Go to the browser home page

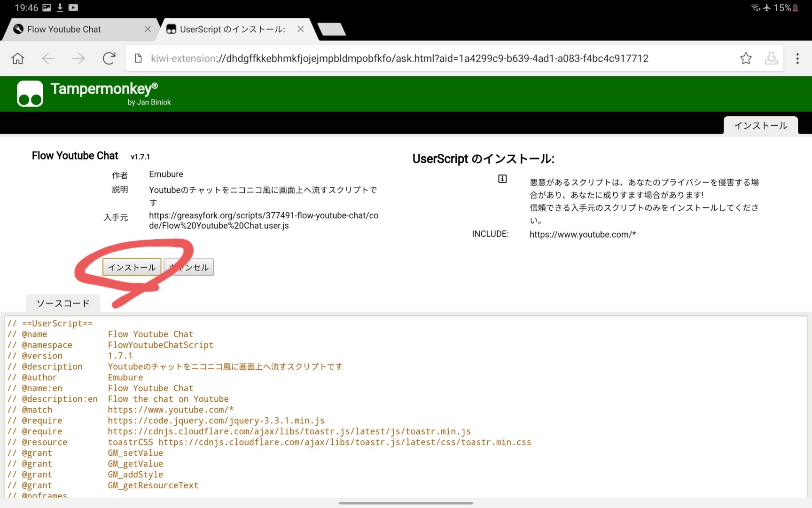tap(18, 58)
